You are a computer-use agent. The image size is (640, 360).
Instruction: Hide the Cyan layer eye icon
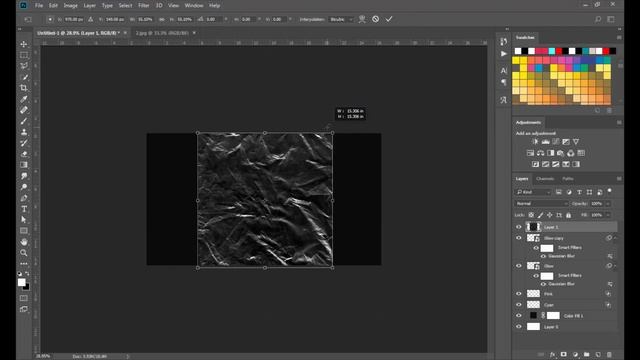[519, 304]
